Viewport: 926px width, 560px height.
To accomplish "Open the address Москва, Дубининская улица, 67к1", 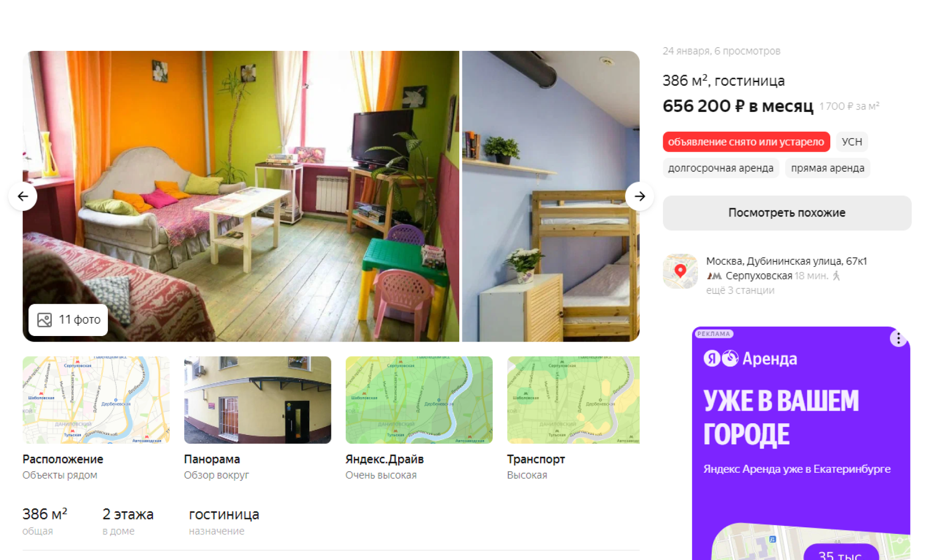I will tap(786, 261).
